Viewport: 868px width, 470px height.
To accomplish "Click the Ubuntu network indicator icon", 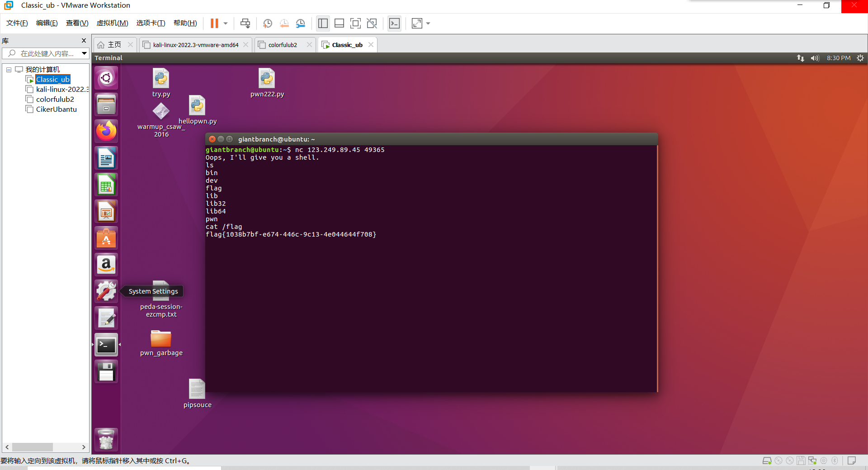I will pyautogui.click(x=801, y=58).
